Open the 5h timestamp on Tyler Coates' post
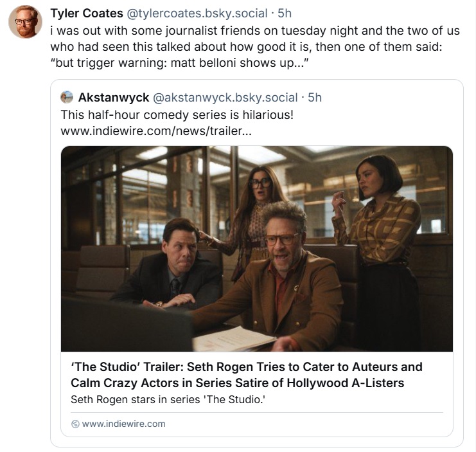 (285, 14)
